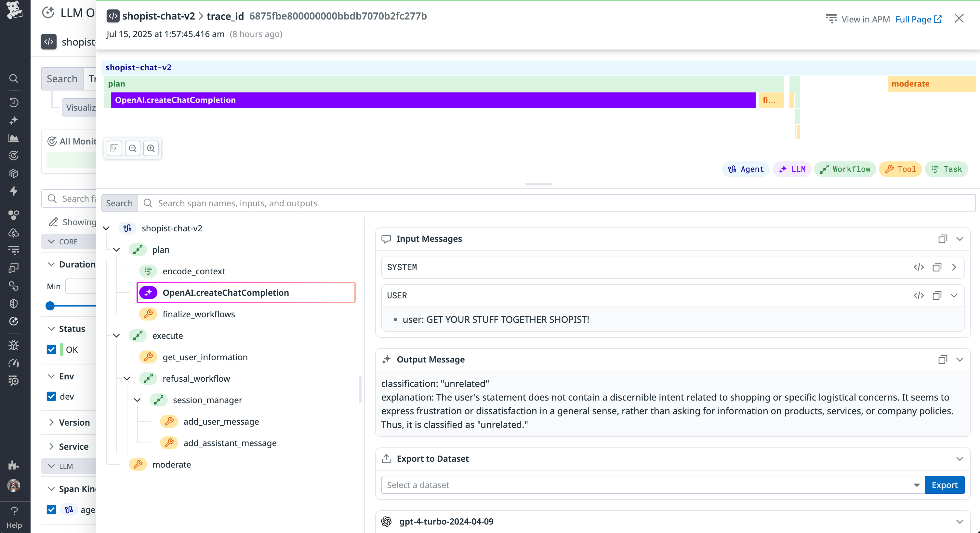This screenshot has height=533, width=980.
Task: Copy the Output Message content
Action: 943,359
